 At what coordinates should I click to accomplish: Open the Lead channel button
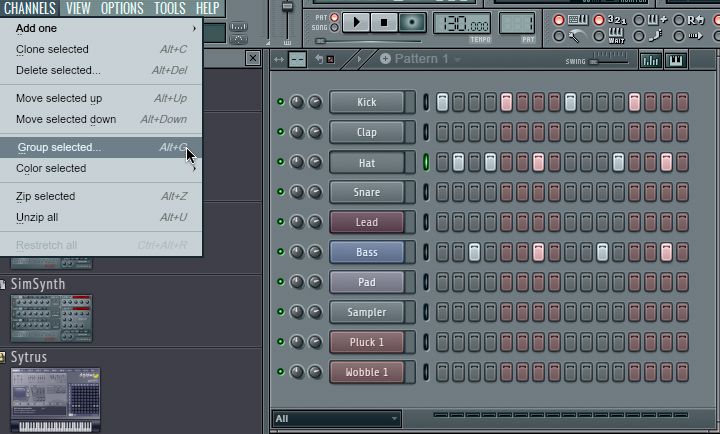point(367,222)
